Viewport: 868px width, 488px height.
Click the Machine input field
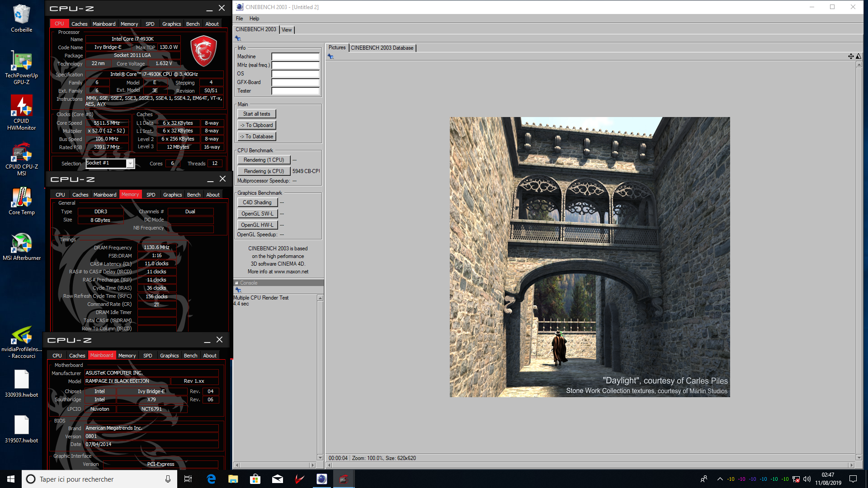click(295, 56)
